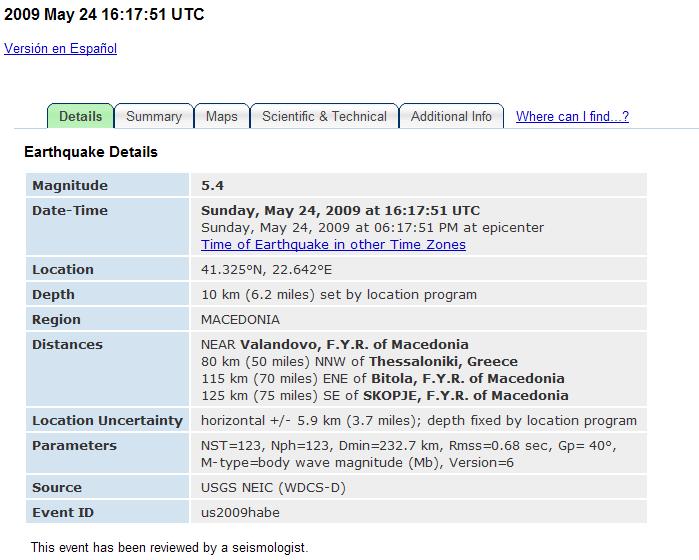The height and width of the screenshot is (560, 699).
Task: Click the Thessaloniki, Greece distance line
Action: pos(359,361)
